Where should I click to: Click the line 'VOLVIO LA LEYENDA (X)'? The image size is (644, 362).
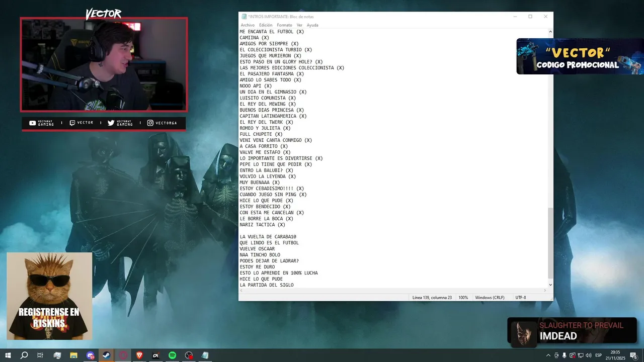[x=268, y=176]
